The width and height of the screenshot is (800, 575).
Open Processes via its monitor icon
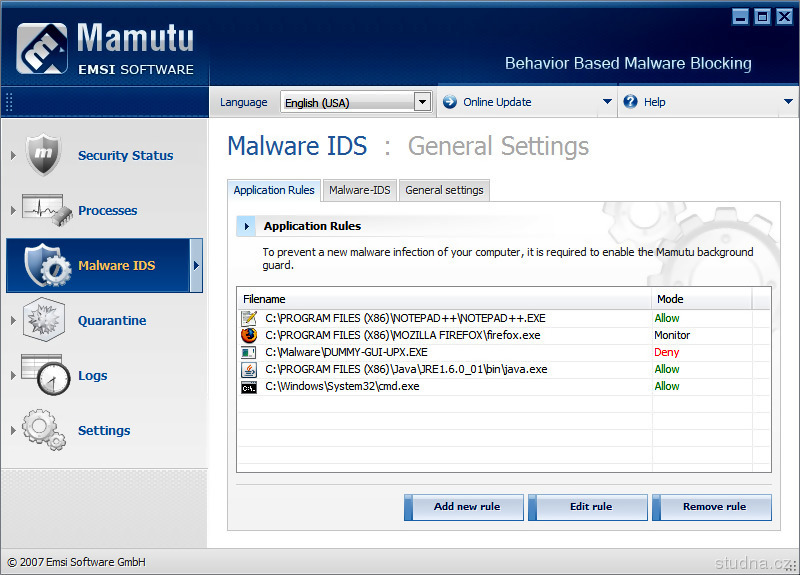42,210
